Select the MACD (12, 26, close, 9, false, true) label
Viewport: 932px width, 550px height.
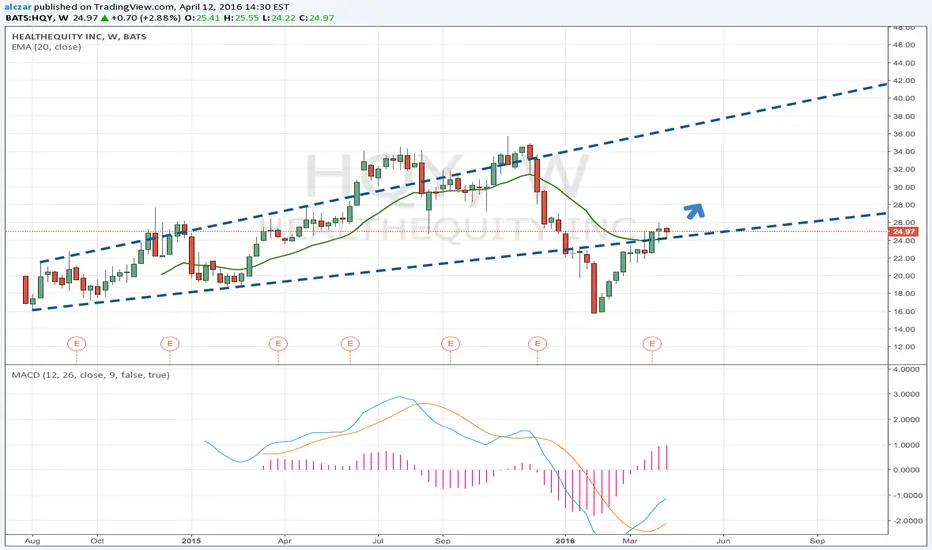click(x=90, y=375)
